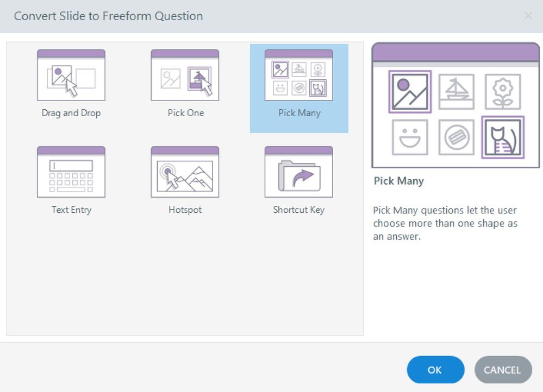Click the "Text Entry" text label
543x392 pixels.
(71, 210)
